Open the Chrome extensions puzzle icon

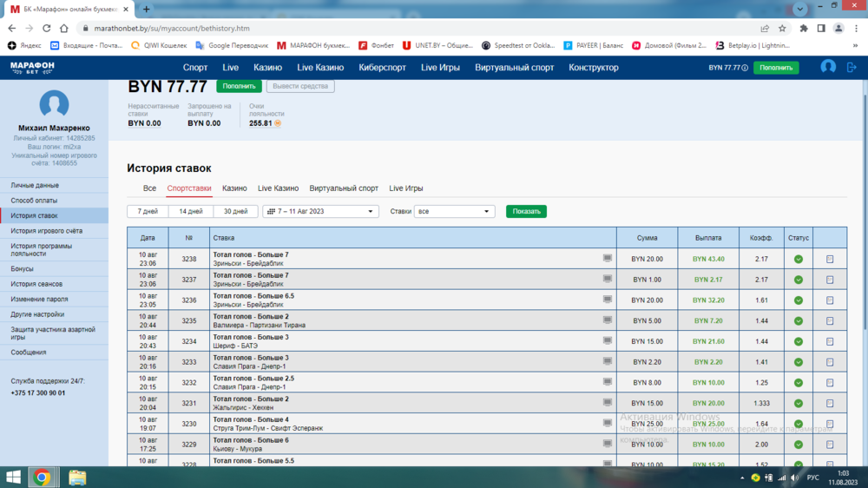pos(804,28)
